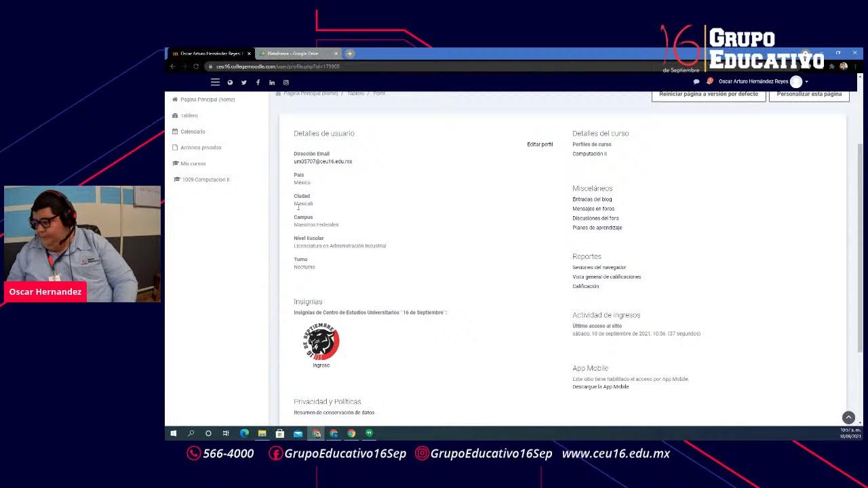Click the scroll-to-top arrow button

(848, 418)
